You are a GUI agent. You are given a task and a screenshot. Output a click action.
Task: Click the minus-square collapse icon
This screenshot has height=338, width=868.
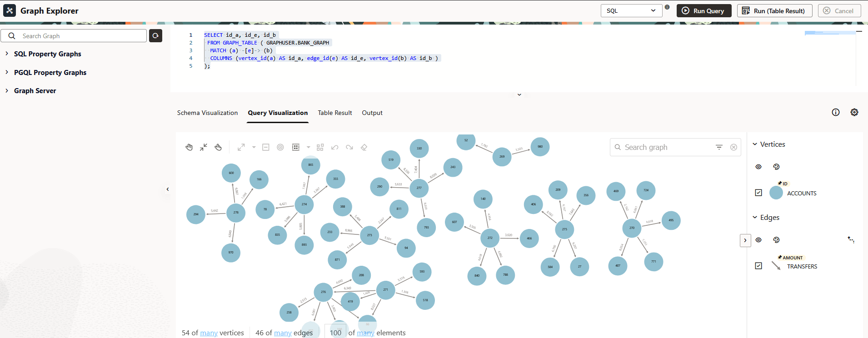[x=266, y=147]
